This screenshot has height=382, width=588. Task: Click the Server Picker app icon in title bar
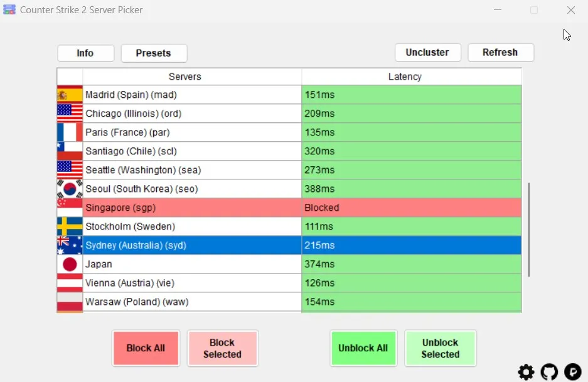tap(9, 9)
